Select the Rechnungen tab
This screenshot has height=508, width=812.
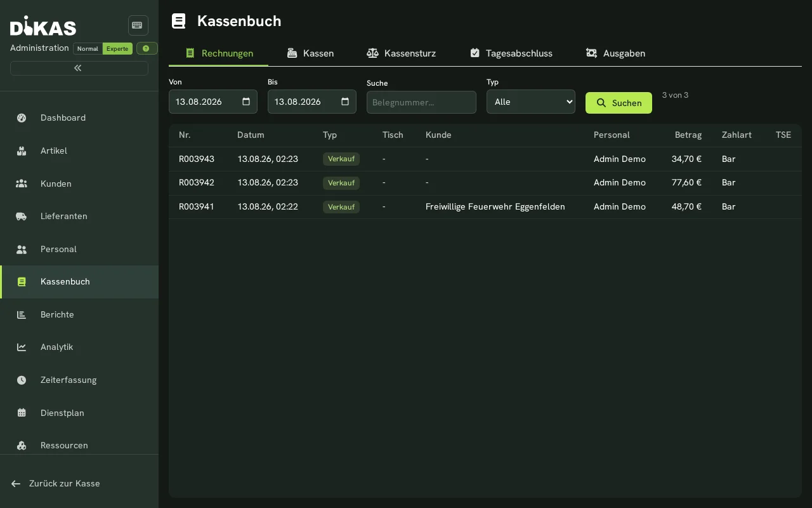tap(218, 53)
